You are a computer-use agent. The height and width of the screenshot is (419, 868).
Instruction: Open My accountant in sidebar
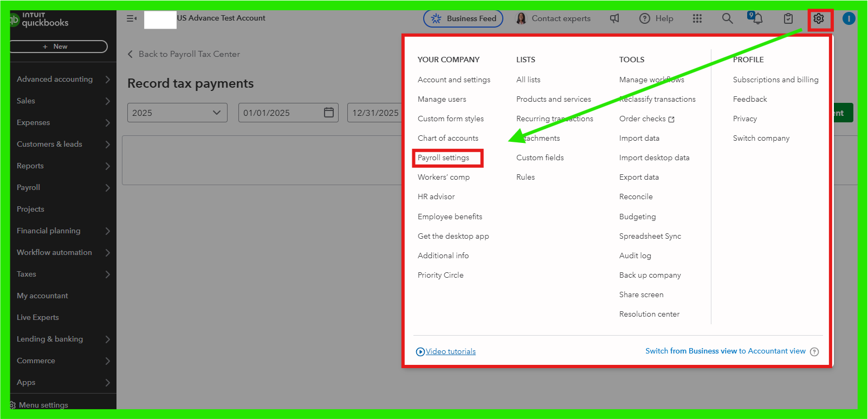coord(42,296)
